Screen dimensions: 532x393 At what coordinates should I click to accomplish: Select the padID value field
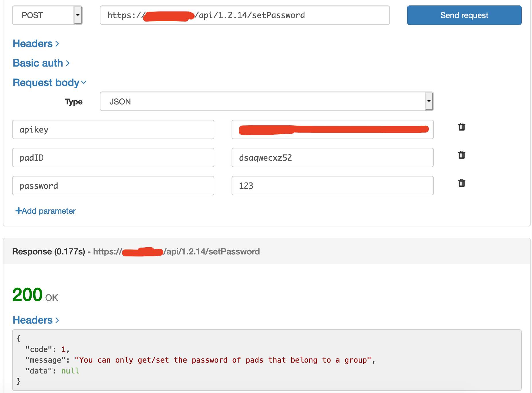[332, 157]
